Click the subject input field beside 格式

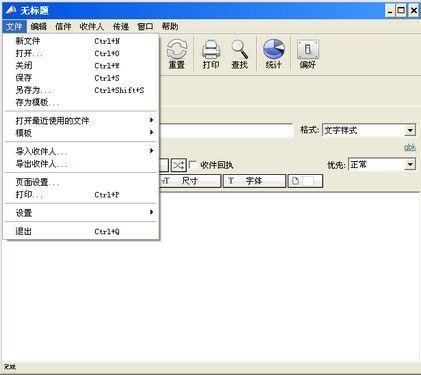pos(226,130)
